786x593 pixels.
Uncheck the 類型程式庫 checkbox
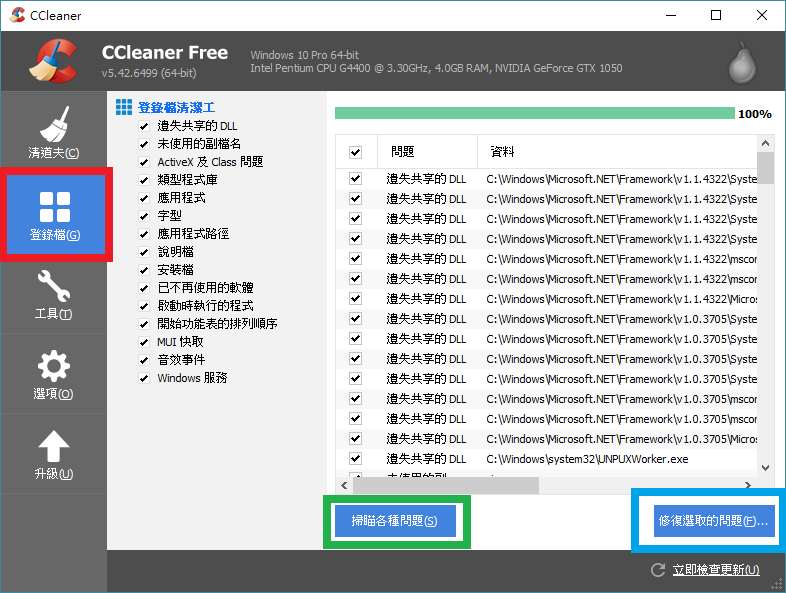144,180
